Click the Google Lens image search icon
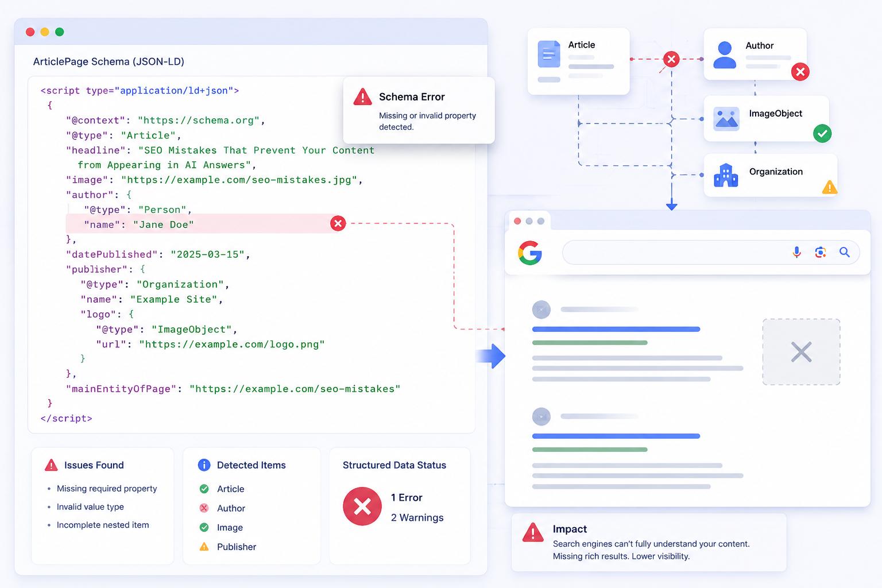The height and width of the screenshot is (588, 882). click(821, 252)
